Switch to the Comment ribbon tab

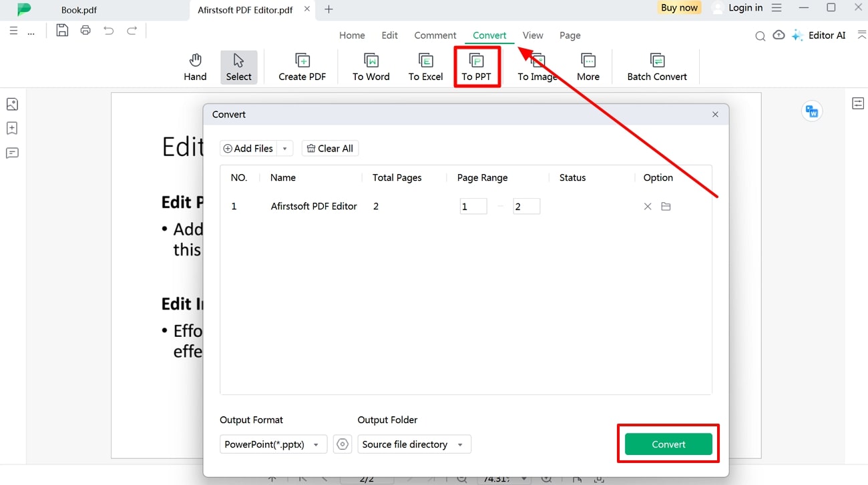(x=435, y=35)
